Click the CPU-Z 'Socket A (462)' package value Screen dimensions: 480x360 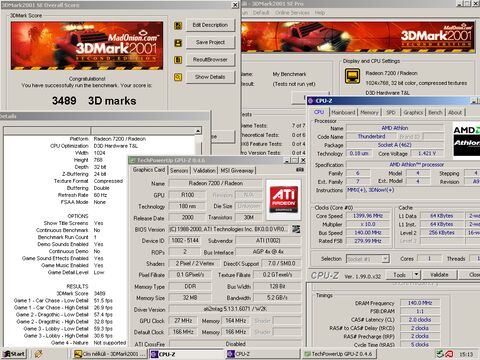pos(395,145)
